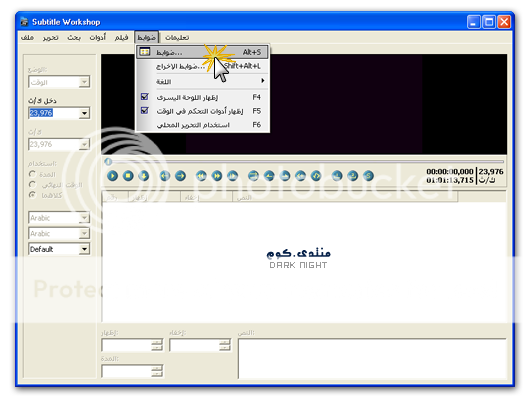
Task: Jump to the previous subtitle using the left arrow icon
Action: [x=165, y=176]
